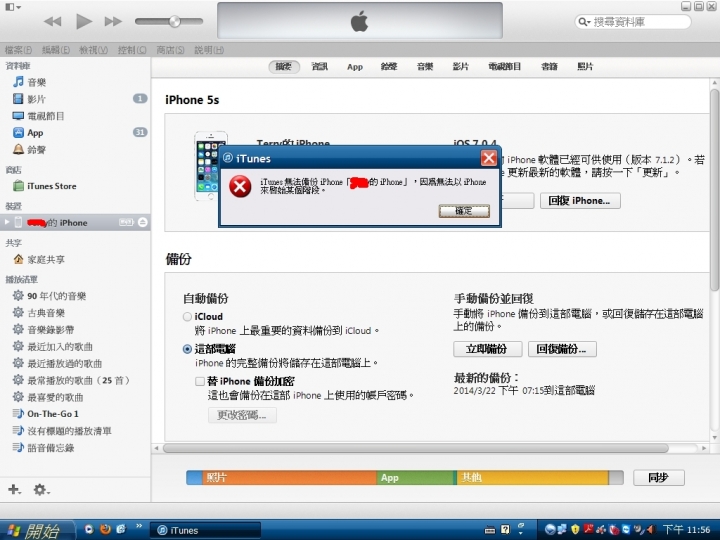Screen dimensions: 720x540
Task: Switch to the App tab
Action: (355, 67)
